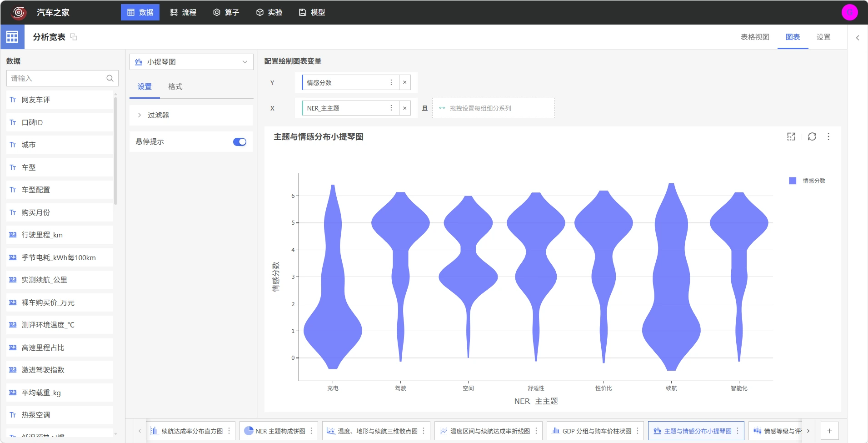This screenshot has width=868, height=443.
Task: Select the 设置 sub-tab in chart config
Action: point(145,86)
